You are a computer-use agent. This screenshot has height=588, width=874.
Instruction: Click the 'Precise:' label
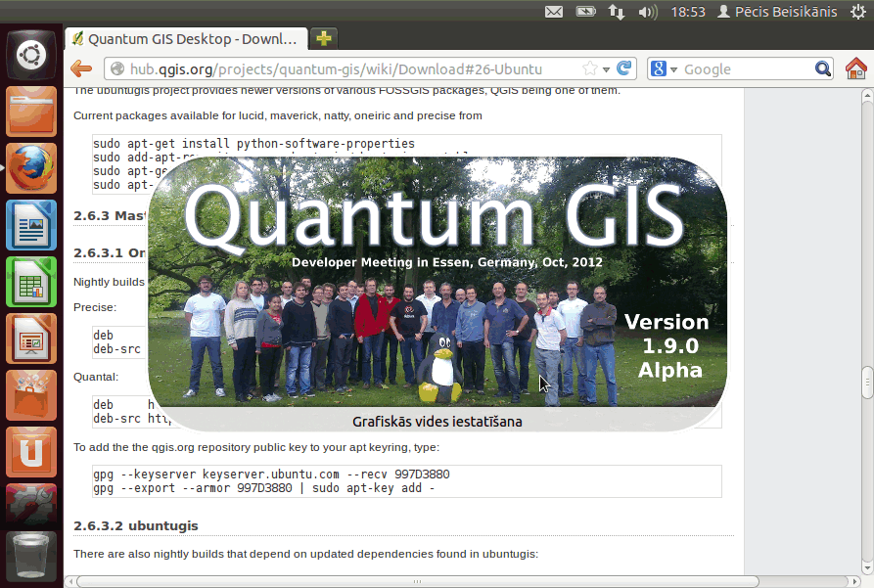(95, 307)
